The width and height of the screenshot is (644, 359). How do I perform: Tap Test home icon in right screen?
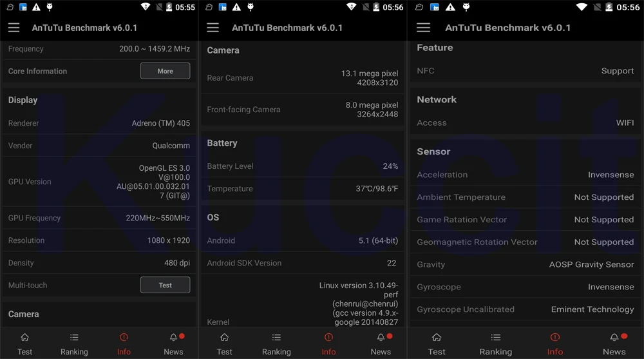click(x=437, y=338)
